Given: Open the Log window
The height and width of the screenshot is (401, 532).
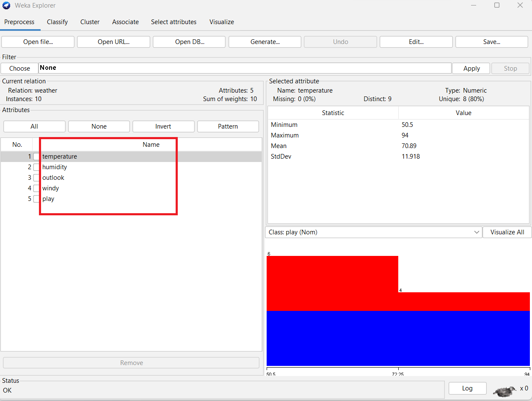Looking at the screenshot, I should [467, 388].
